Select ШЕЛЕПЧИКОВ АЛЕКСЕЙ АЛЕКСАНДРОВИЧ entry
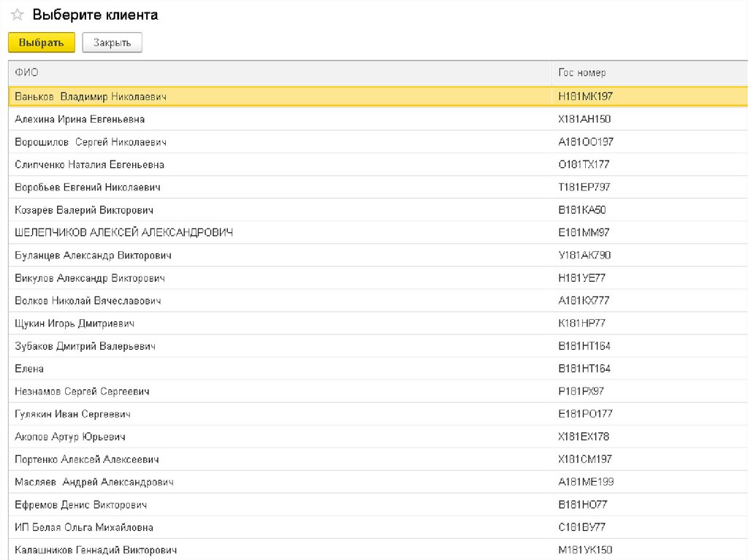This screenshot has width=748, height=560. click(123, 232)
